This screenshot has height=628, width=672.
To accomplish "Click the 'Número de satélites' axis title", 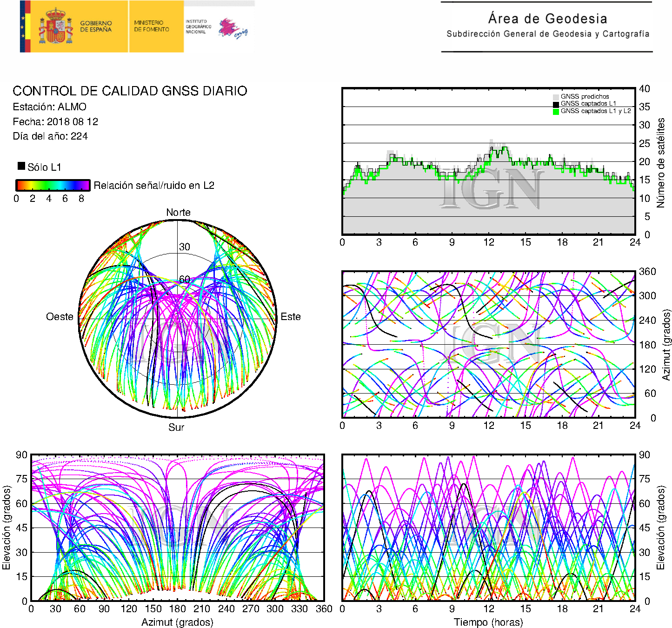I will tap(661, 162).
